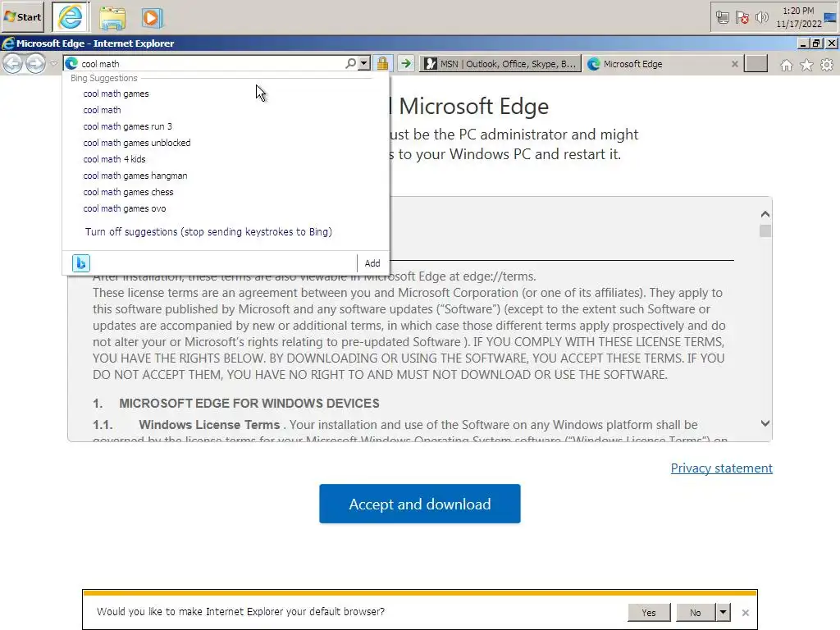The height and width of the screenshot is (630, 840).
Task: Click Accept and download button
Action: pos(419,504)
